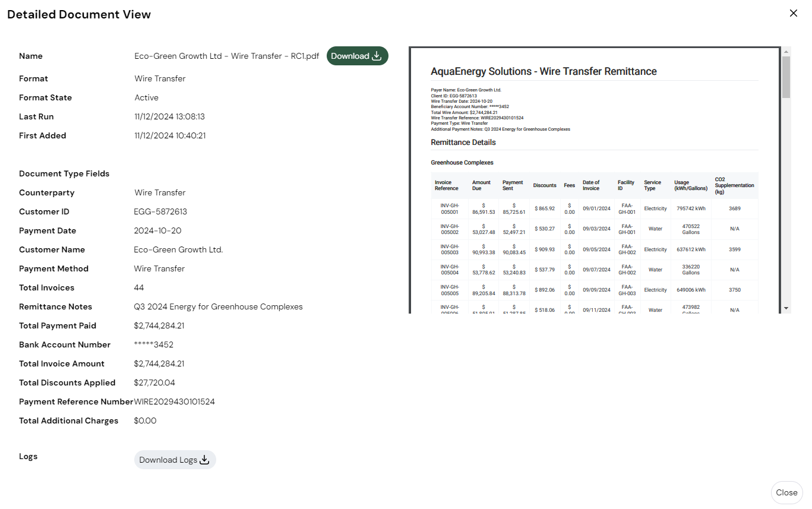Click invoice INV-GH-005001 in preview table
This screenshot has width=812, height=509.
pyautogui.click(x=450, y=208)
